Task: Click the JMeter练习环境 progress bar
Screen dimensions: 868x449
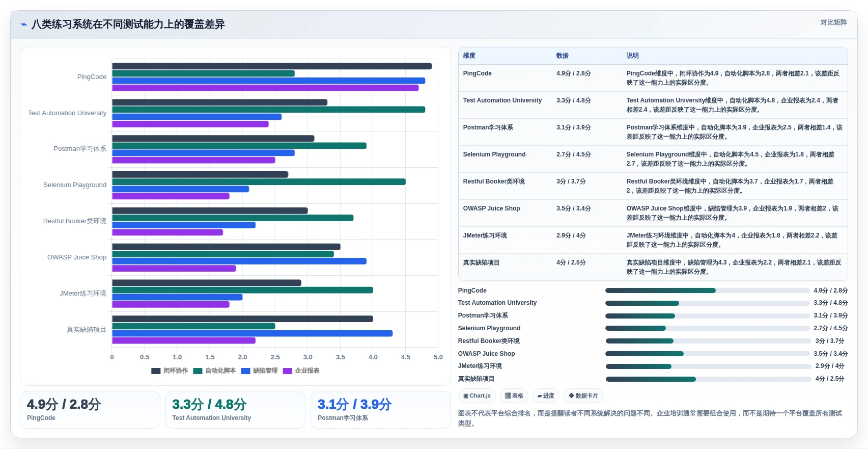Action: pyautogui.click(x=708, y=366)
